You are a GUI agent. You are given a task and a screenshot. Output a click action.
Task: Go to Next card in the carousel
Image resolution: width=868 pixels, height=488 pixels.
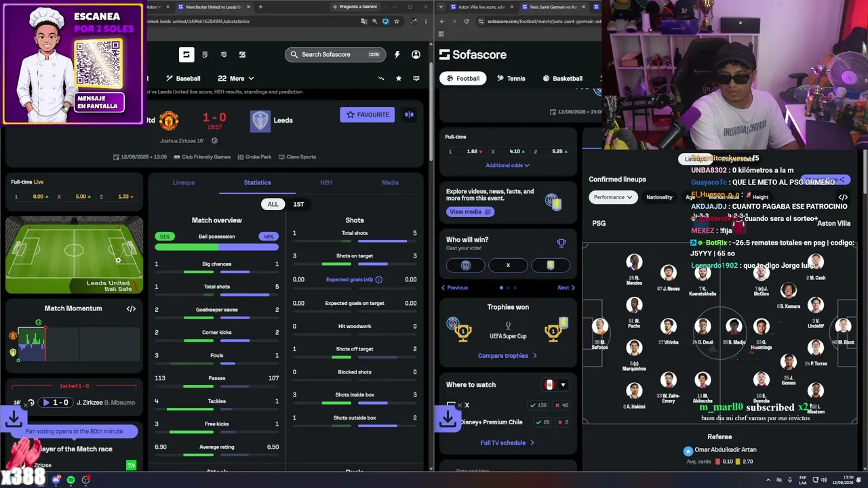[x=566, y=287]
